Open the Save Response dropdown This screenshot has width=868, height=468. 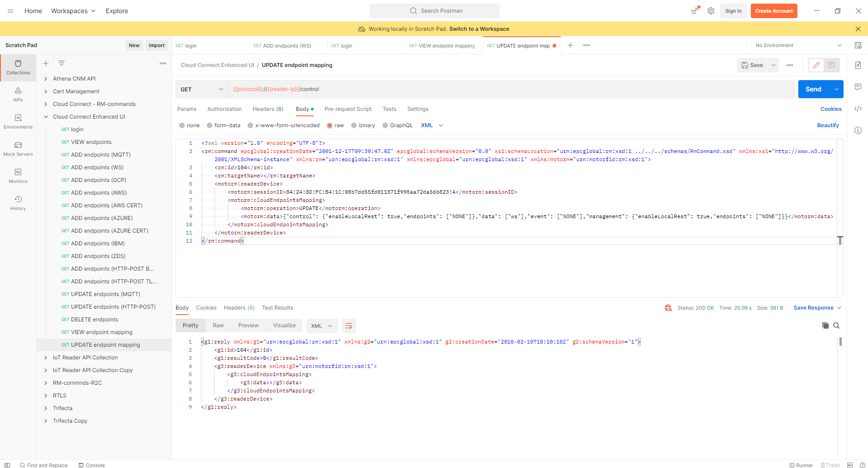[817, 308]
